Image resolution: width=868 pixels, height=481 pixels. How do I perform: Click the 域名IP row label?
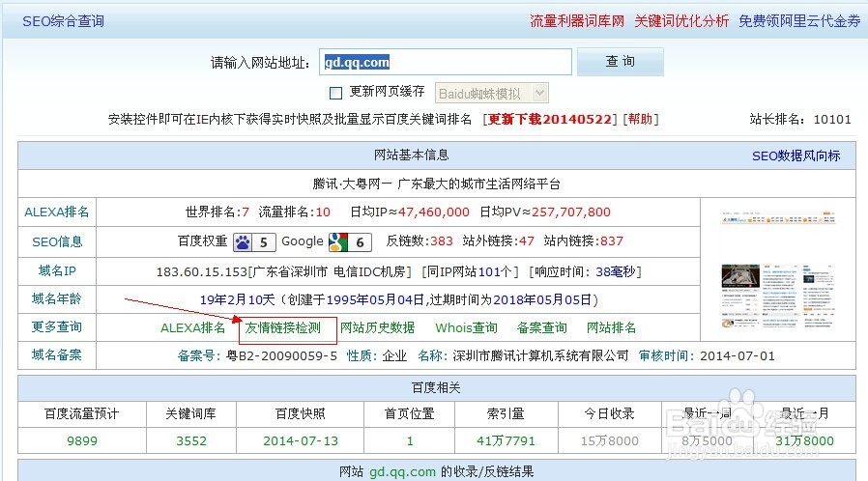57,270
